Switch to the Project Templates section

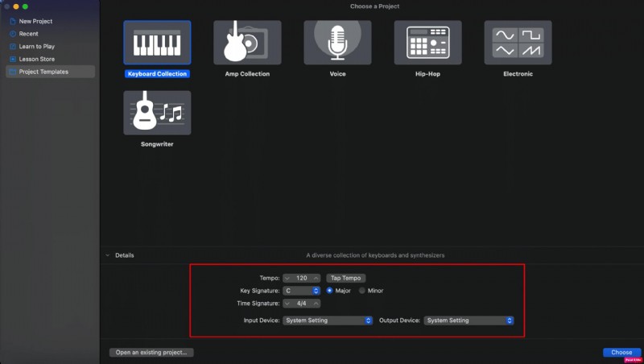50,72
